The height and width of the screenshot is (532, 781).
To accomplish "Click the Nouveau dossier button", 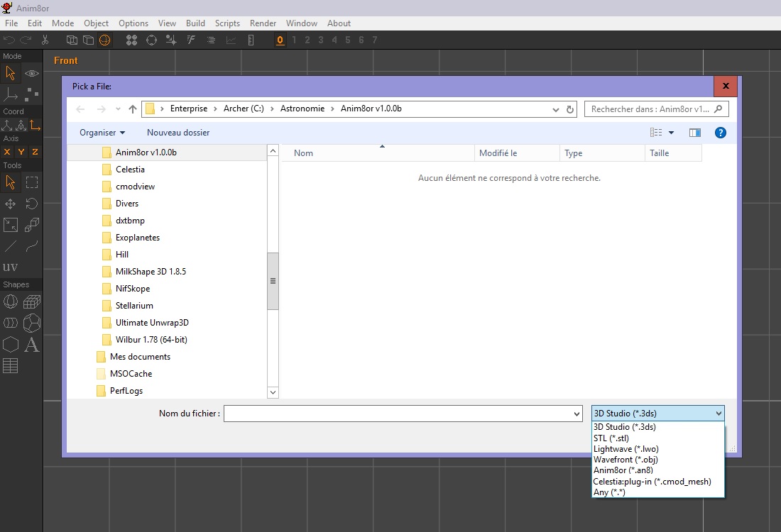I will (177, 133).
